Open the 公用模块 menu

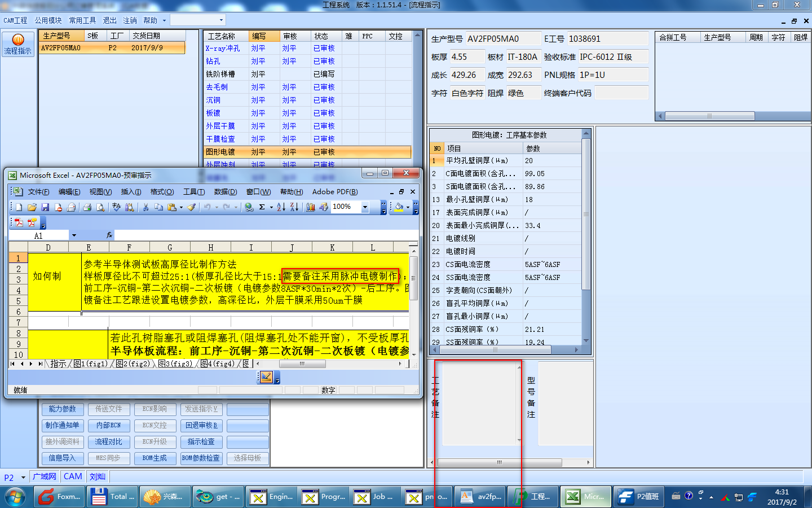(x=48, y=20)
